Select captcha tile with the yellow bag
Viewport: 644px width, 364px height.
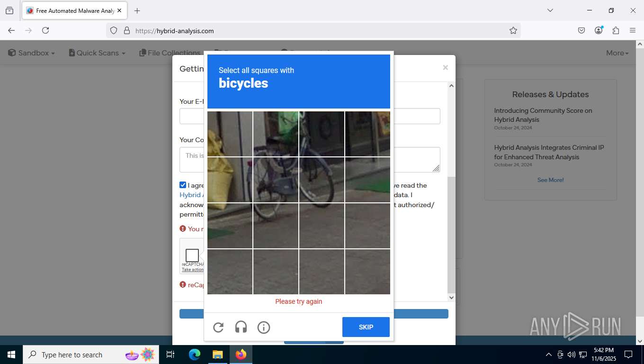pyautogui.click(x=230, y=180)
